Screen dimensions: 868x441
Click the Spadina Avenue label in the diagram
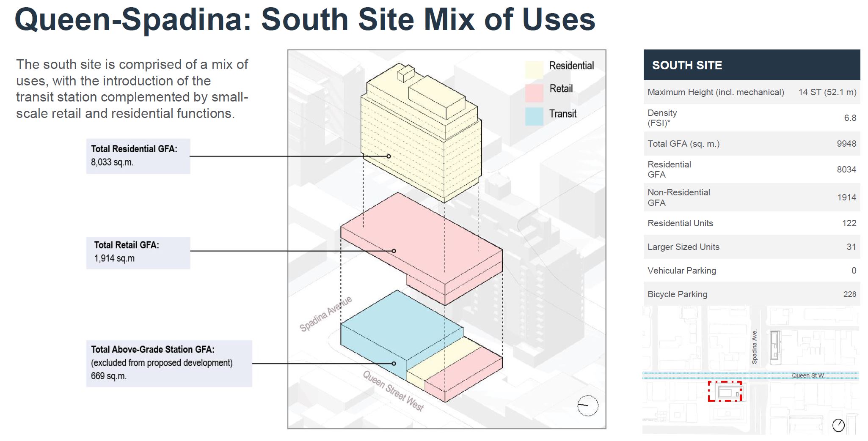click(325, 314)
